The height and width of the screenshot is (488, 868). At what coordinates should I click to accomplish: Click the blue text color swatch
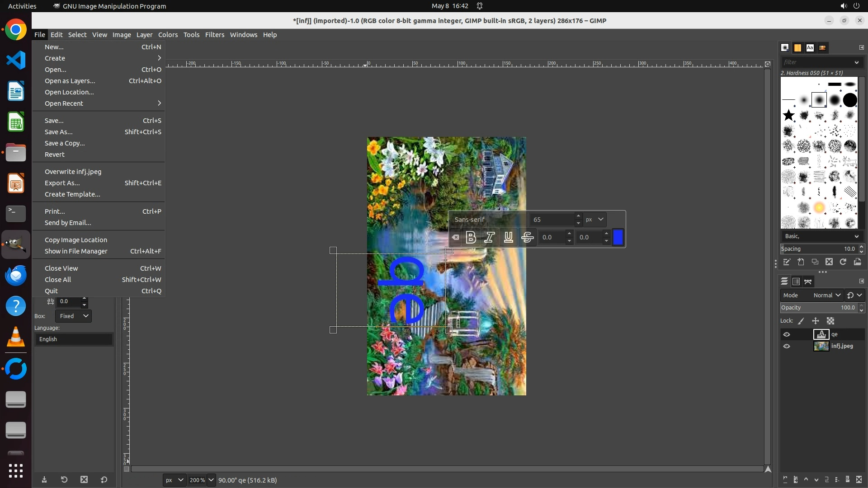618,237
